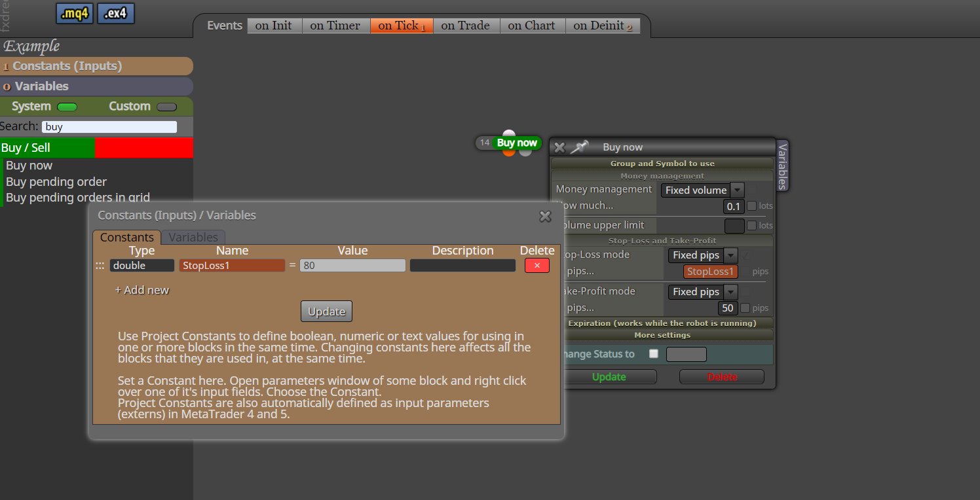Expand the Group and Symbol to use section

[x=662, y=164]
